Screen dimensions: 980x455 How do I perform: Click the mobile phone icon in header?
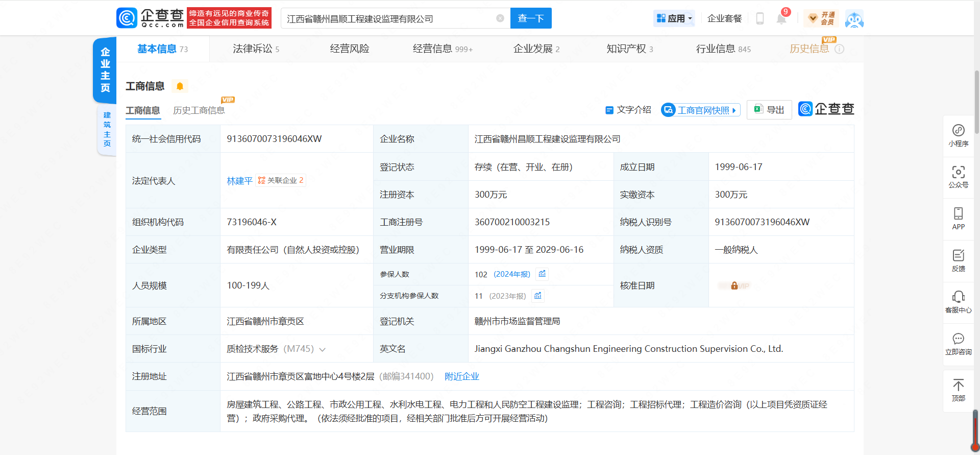[759, 19]
